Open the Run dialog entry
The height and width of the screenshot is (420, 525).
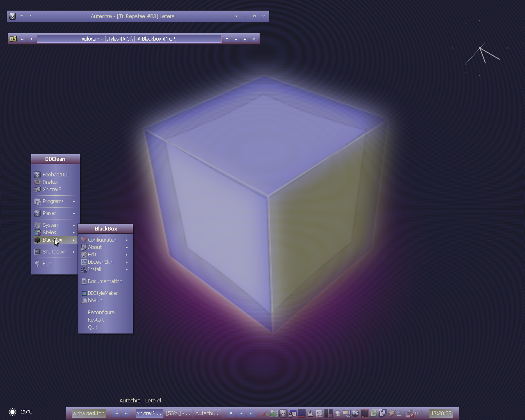click(47, 264)
